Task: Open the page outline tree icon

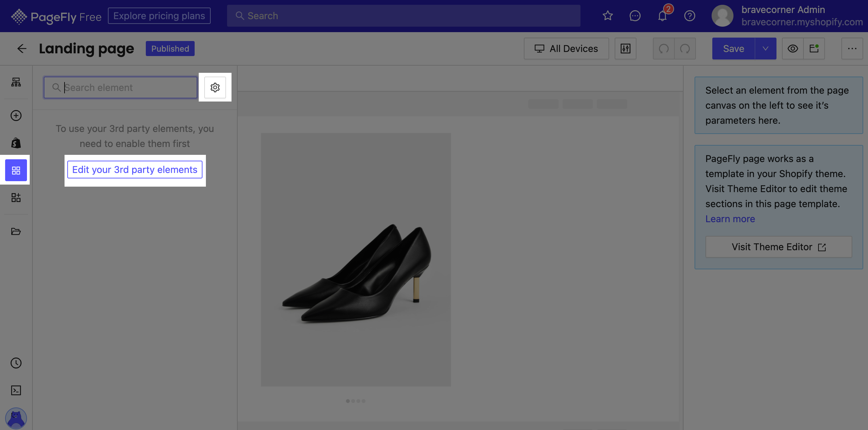Action: click(16, 82)
